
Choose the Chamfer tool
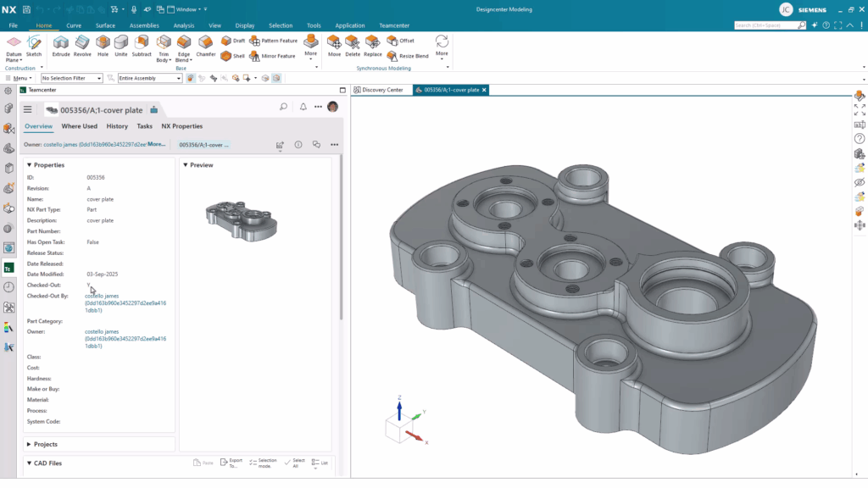[206, 46]
